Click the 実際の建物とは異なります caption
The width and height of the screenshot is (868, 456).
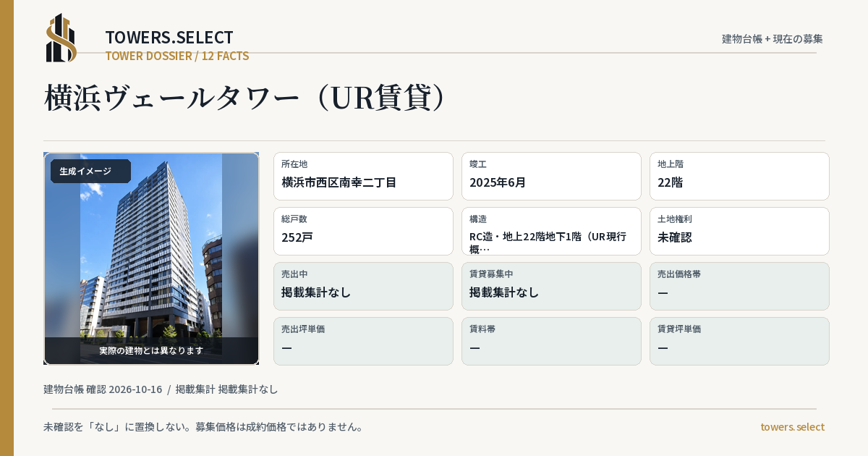[x=151, y=350]
